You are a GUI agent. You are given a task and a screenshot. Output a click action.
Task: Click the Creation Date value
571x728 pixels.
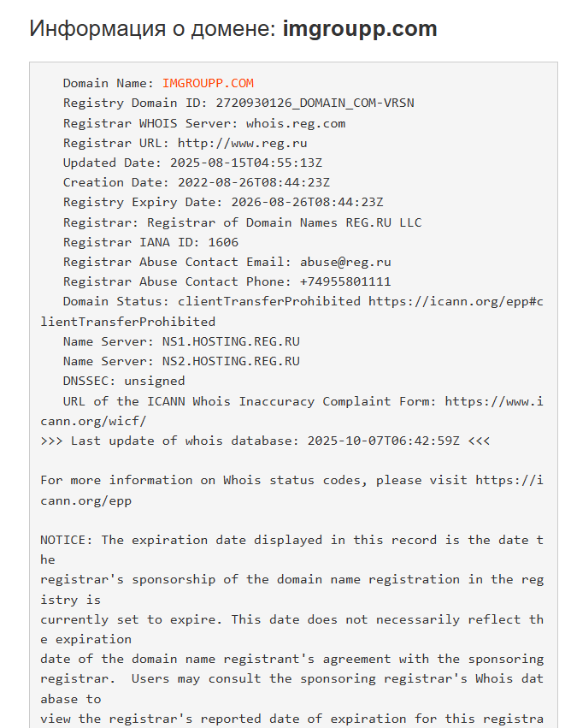click(253, 182)
